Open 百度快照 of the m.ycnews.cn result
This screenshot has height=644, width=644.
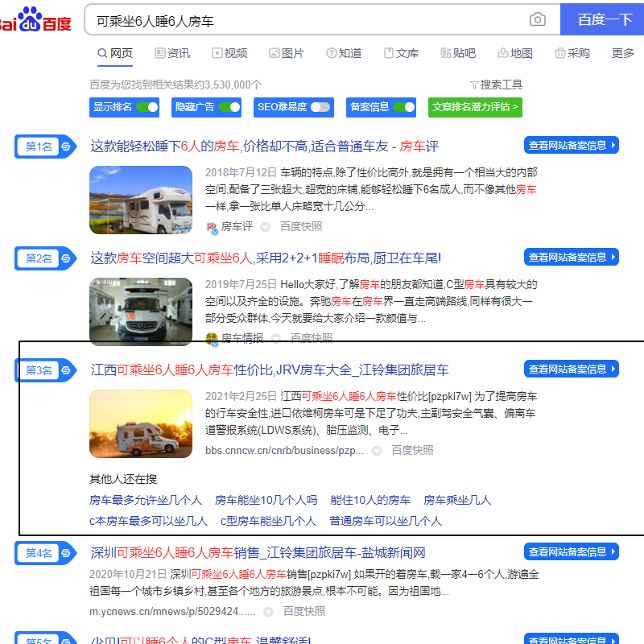click(x=304, y=612)
